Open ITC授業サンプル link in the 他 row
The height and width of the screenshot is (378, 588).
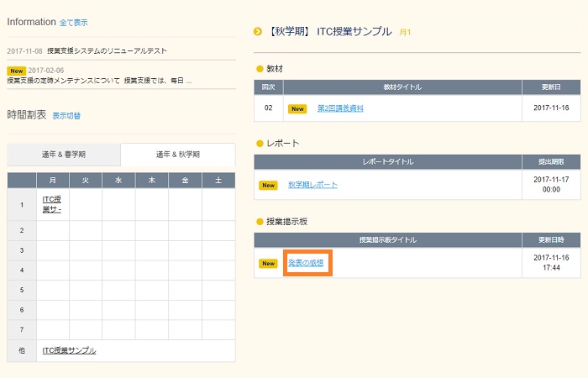coord(69,350)
